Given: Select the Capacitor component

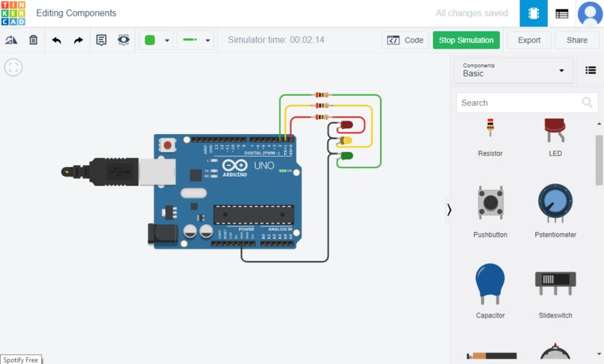Looking at the screenshot, I should tap(490, 291).
